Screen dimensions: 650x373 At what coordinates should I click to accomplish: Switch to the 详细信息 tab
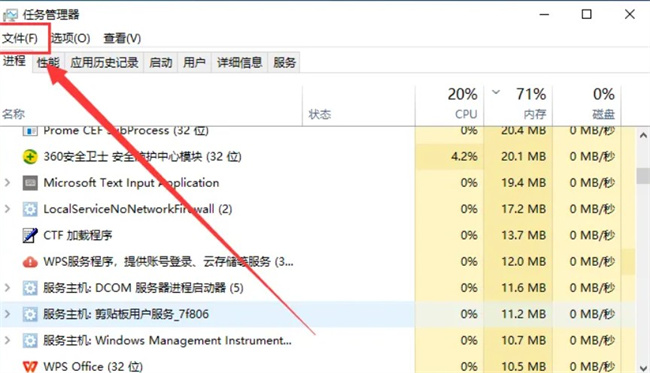240,63
